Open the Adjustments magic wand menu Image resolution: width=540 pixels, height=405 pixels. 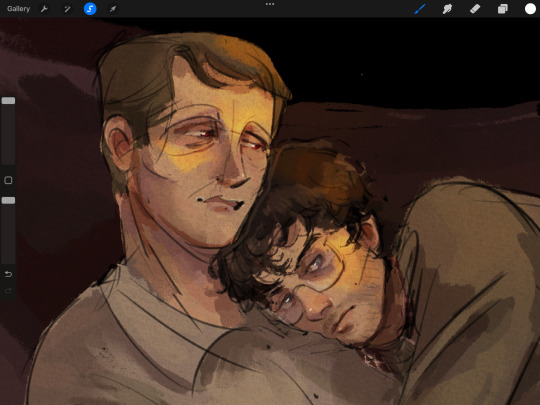click(x=67, y=9)
